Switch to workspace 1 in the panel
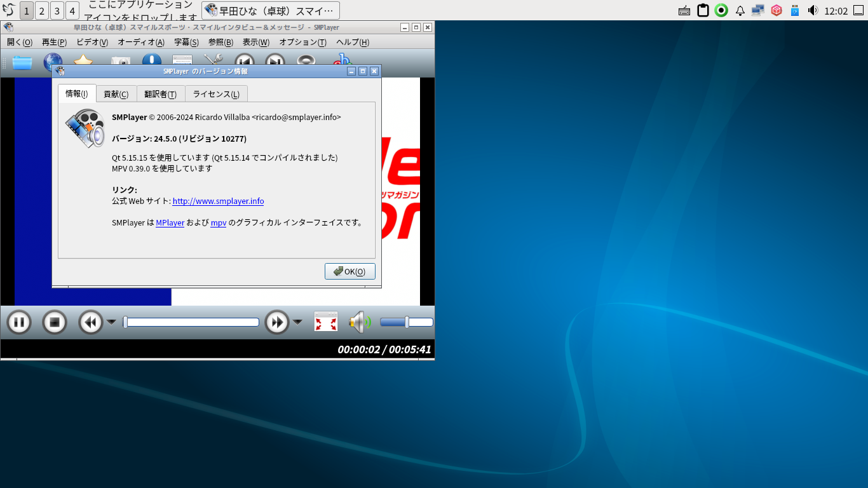This screenshot has width=868, height=488. pyautogui.click(x=27, y=10)
